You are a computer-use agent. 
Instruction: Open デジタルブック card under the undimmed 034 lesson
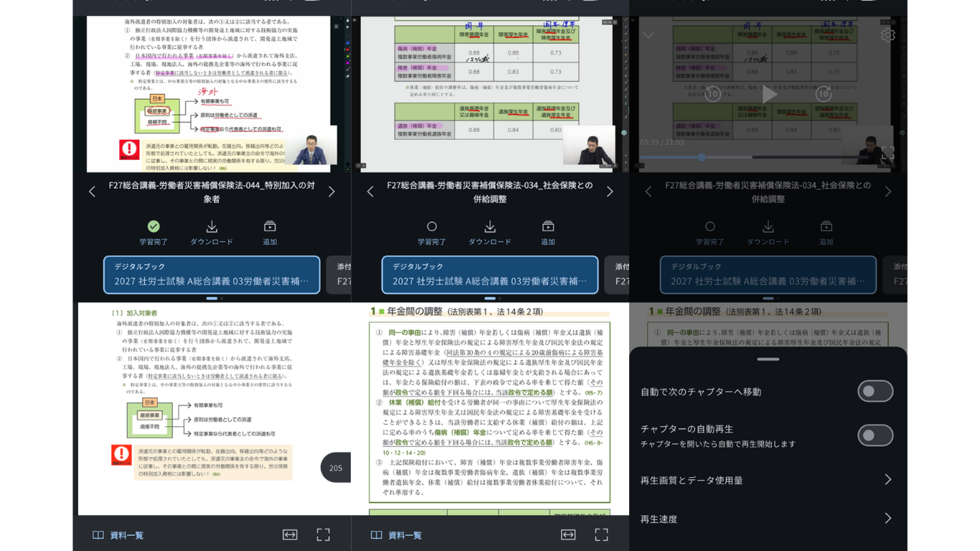(x=490, y=275)
